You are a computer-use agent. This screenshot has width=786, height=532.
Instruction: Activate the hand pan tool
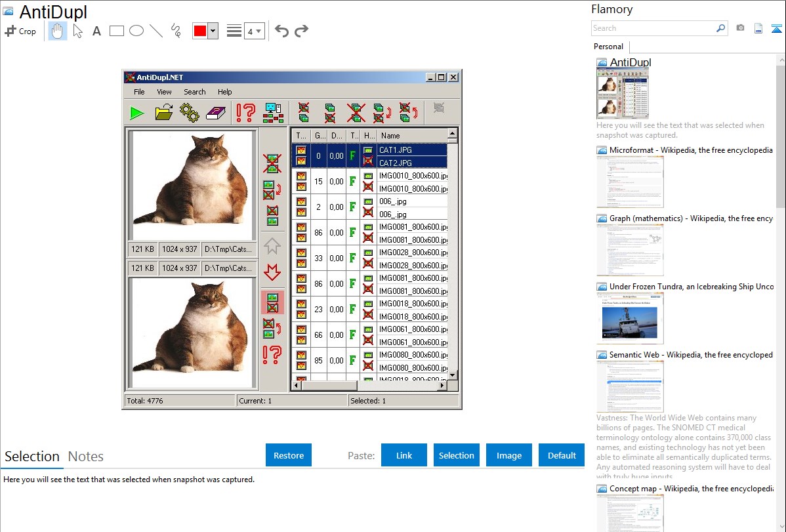57,31
